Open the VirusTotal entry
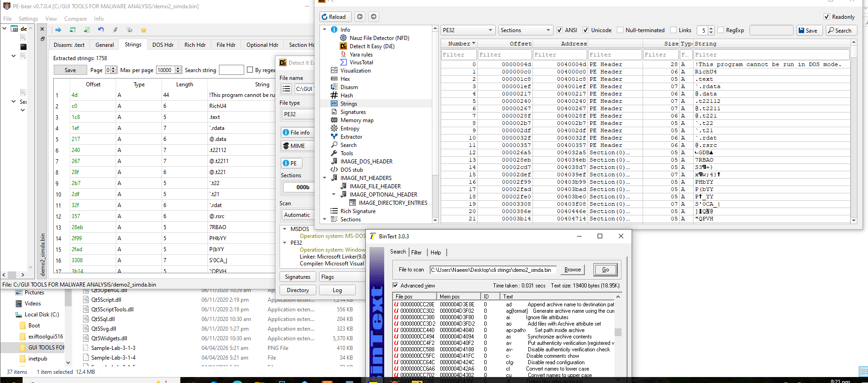The height and width of the screenshot is (383, 868). point(361,62)
